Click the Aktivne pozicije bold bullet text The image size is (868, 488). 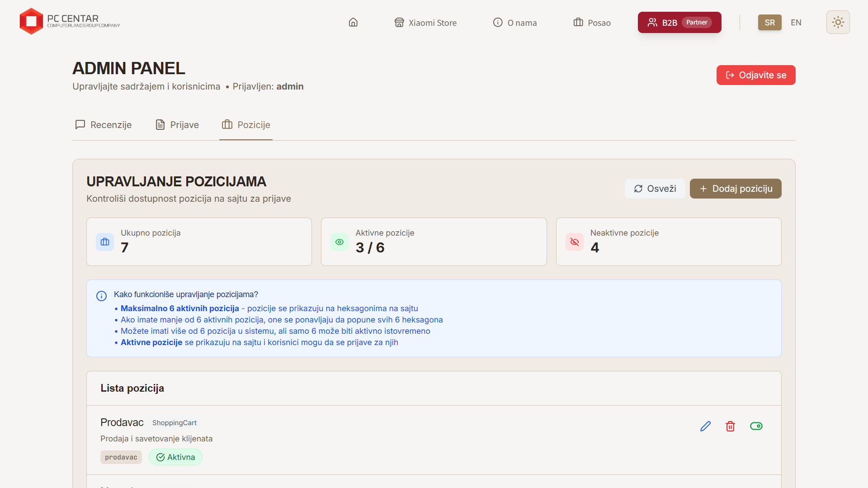point(151,342)
